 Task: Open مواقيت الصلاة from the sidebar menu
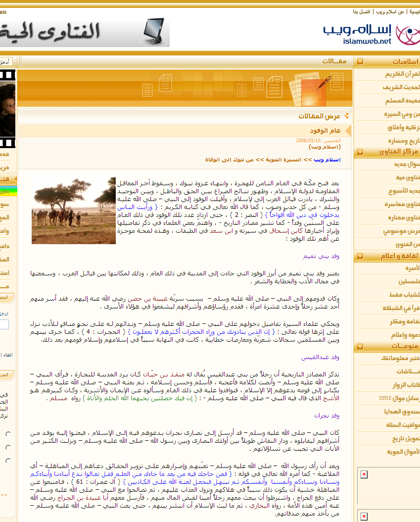[x=402, y=425]
